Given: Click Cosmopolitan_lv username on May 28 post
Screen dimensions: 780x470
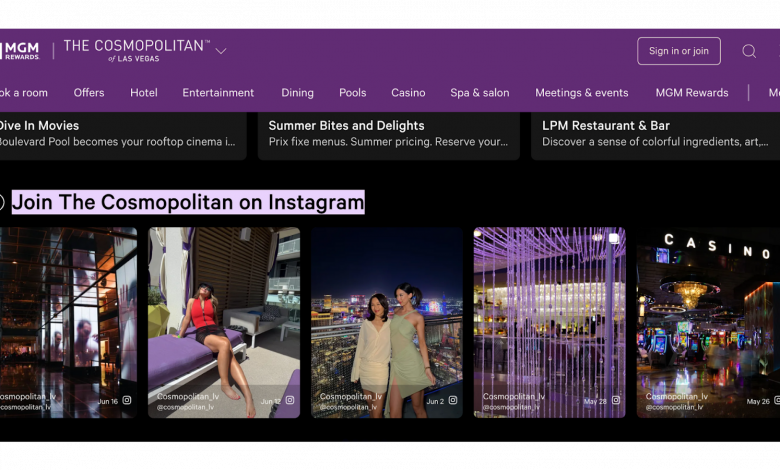Looking at the screenshot, I should [x=513, y=396].
